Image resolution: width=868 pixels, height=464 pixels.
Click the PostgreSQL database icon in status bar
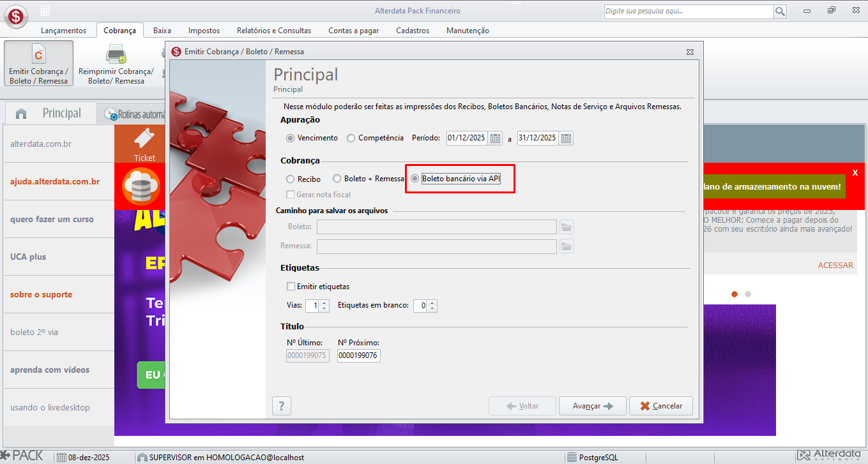[x=572, y=457]
